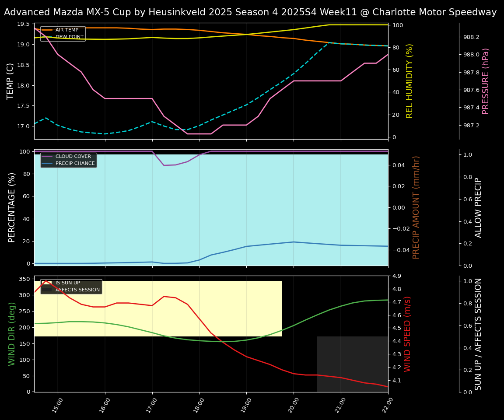
Task: Click the WIND SPEED (m/s) axis label
Action: click(407, 334)
